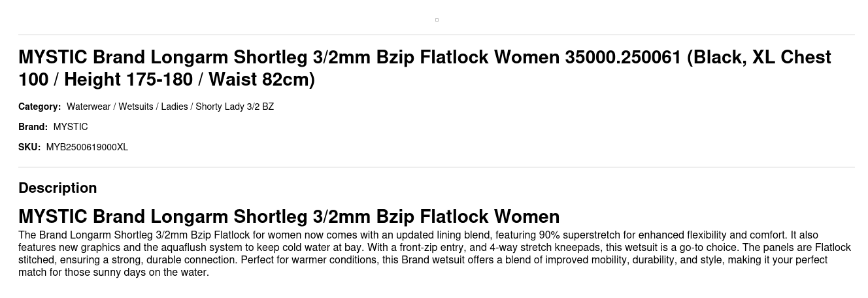Viewport: 868px width, 298px height.
Task: Click the SKU code MYB2500619000XL
Action: coord(87,147)
